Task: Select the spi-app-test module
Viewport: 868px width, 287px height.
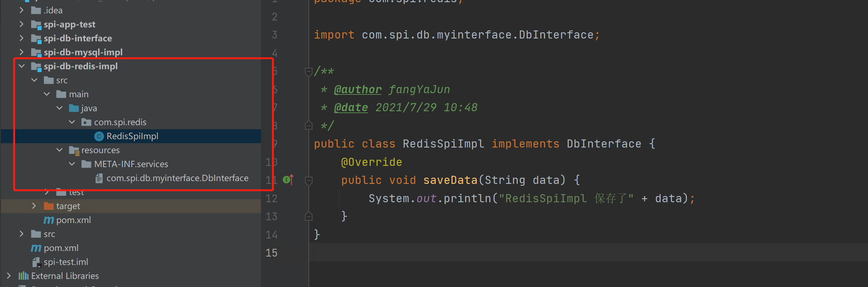Action: tap(69, 24)
